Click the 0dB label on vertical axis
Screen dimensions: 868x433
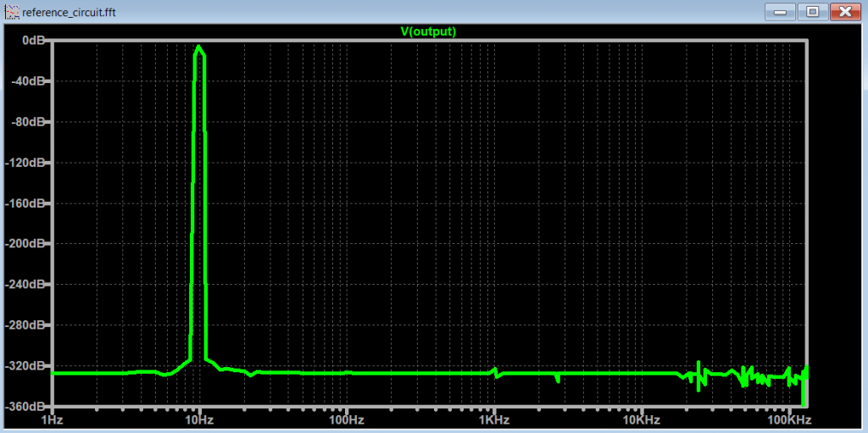(x=33, y=41)
